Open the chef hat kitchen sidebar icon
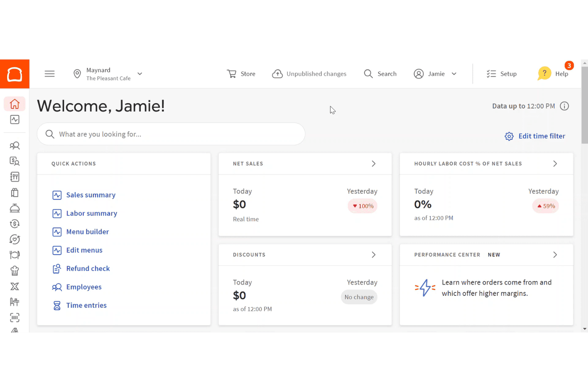The image size is (588, 392). click(15, 270)
